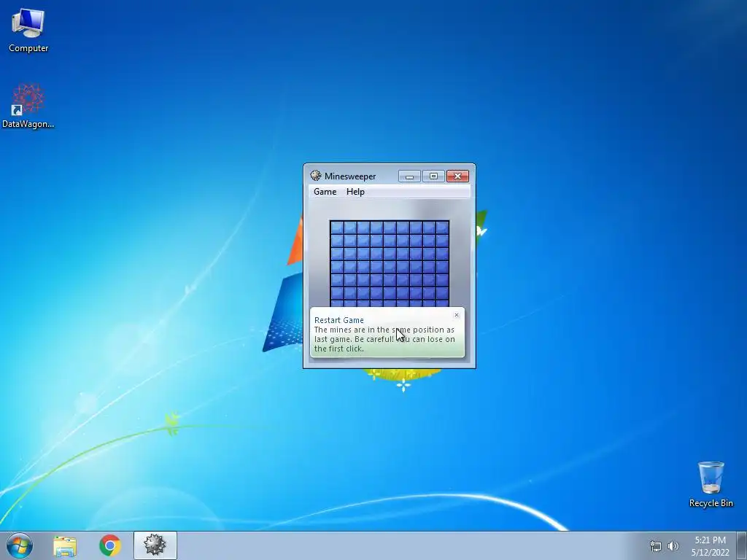Screen dimensions: 747x560
Task: Open the volume speaker tray icon
Action: [x=673, y=546]
